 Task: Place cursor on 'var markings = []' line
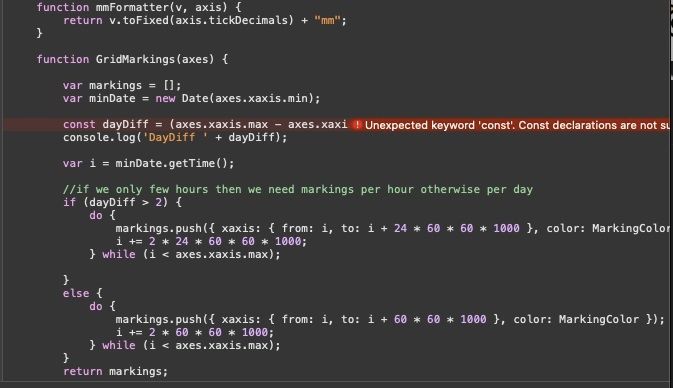(122, 85)
